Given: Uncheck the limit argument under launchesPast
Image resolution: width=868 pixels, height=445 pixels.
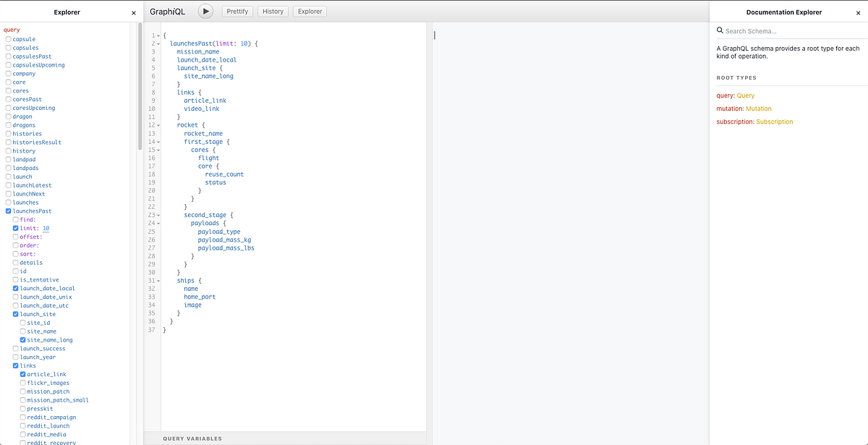Looking at the screenshot, I should point(15,228).
